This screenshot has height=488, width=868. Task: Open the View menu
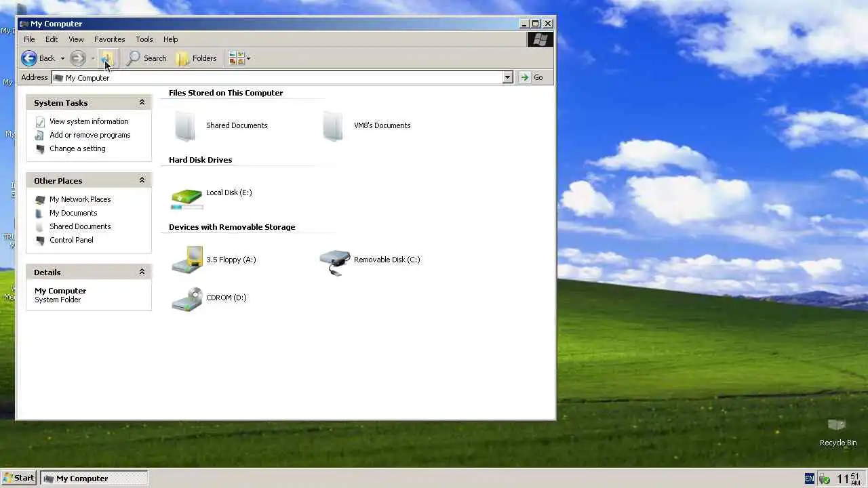(76, 39)
